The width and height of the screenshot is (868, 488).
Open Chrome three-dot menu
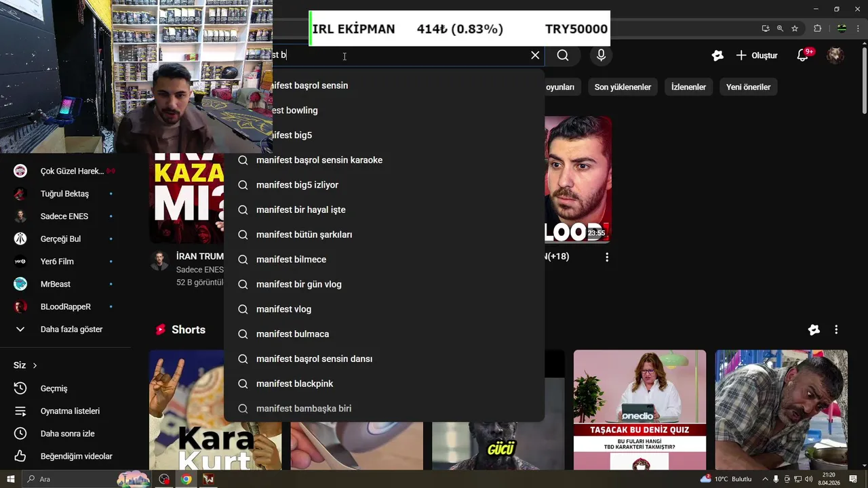858,28
